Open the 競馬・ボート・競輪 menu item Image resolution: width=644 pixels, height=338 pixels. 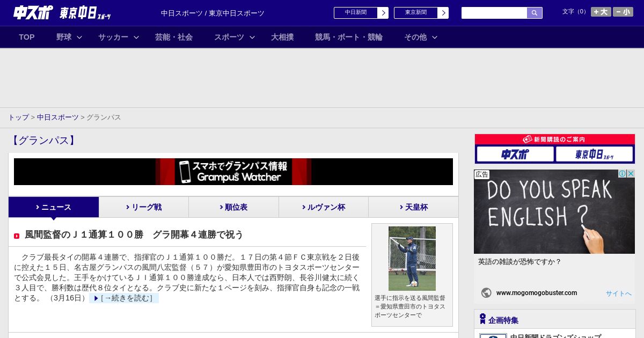[349, 37]
